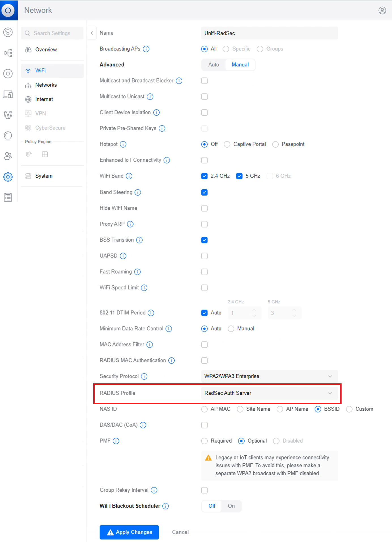392x542 pixels.
Task: Open the user account profile icon
Action: pos(382,10)
